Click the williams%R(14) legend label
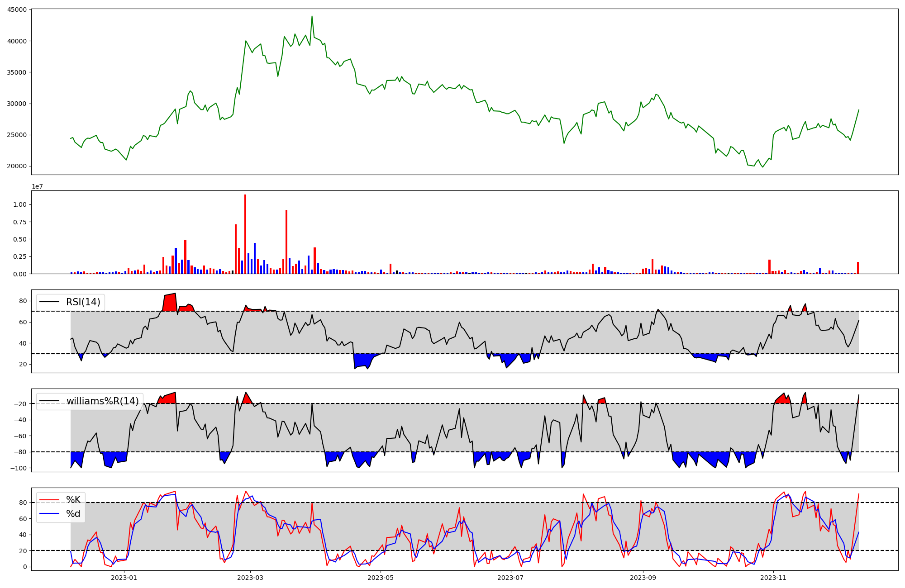This screenshot has width=905, height=588. click(102, 401)
